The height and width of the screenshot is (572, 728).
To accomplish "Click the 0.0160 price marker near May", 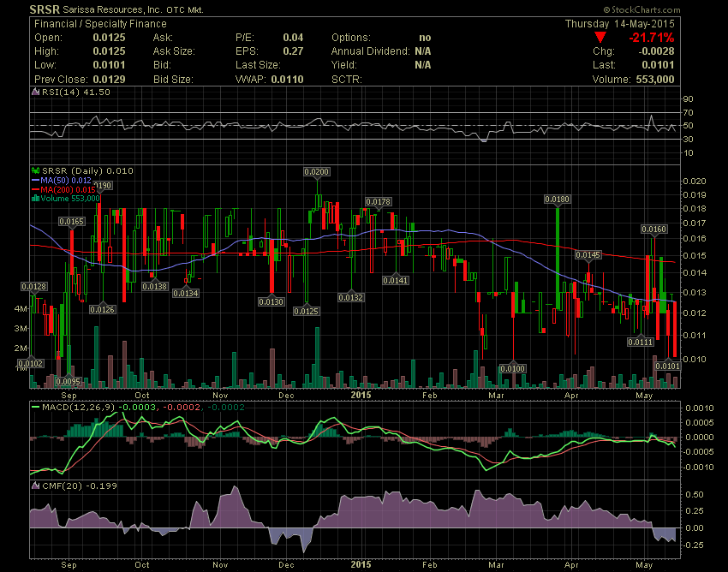I will point(653,229).
